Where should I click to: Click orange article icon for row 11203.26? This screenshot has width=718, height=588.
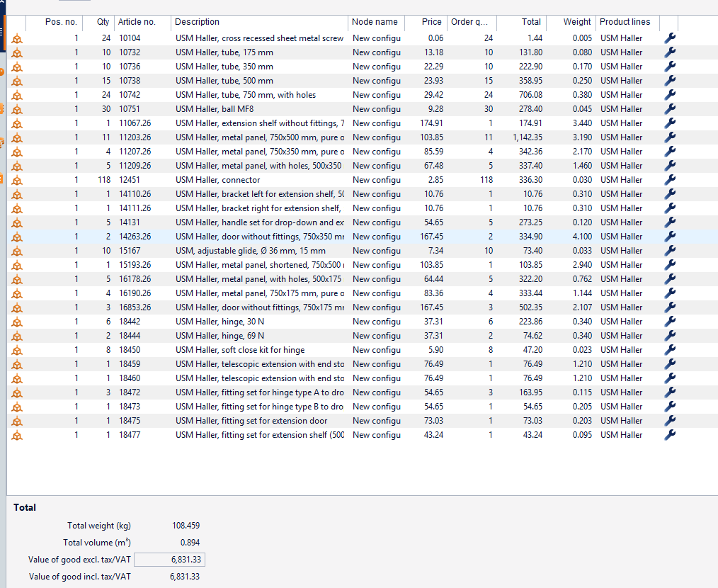(17, 138)
